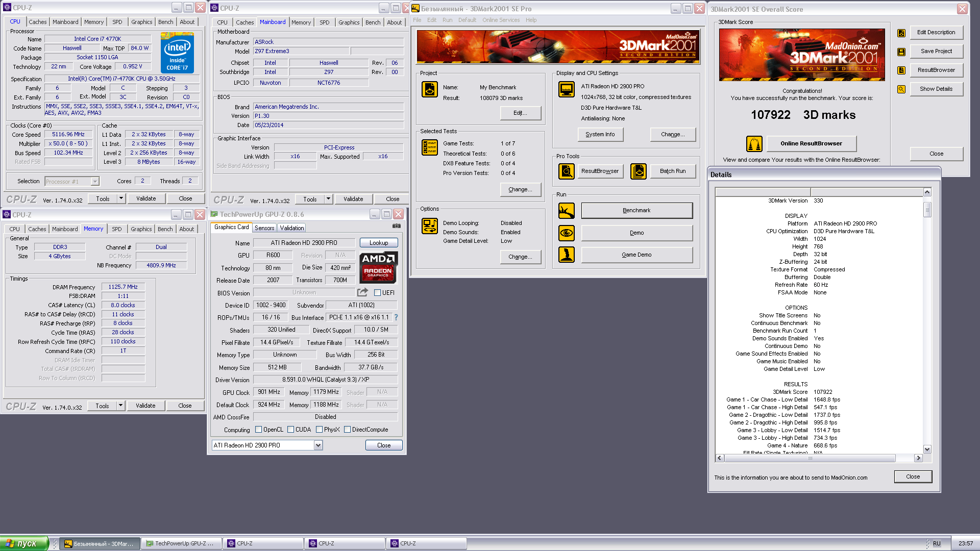Click the BIOS share/export icon in GPU-Z

(x=362, y=292)
